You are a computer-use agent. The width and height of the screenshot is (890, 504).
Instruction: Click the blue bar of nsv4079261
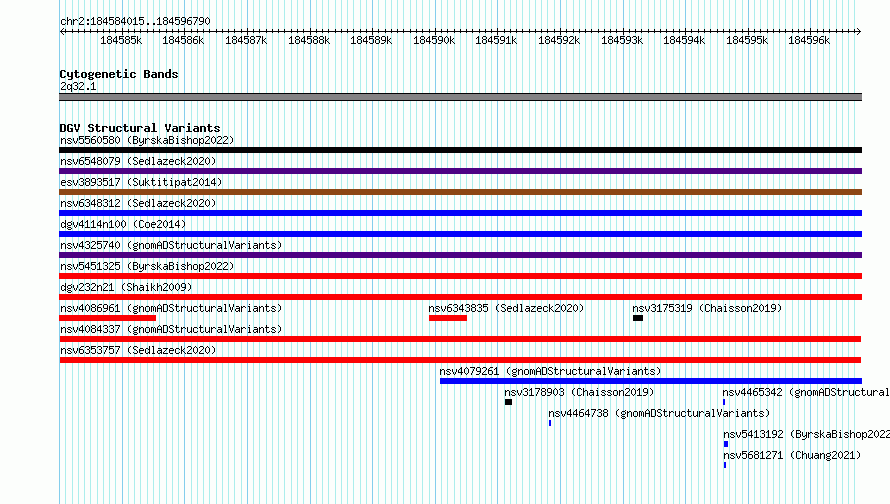651,381
